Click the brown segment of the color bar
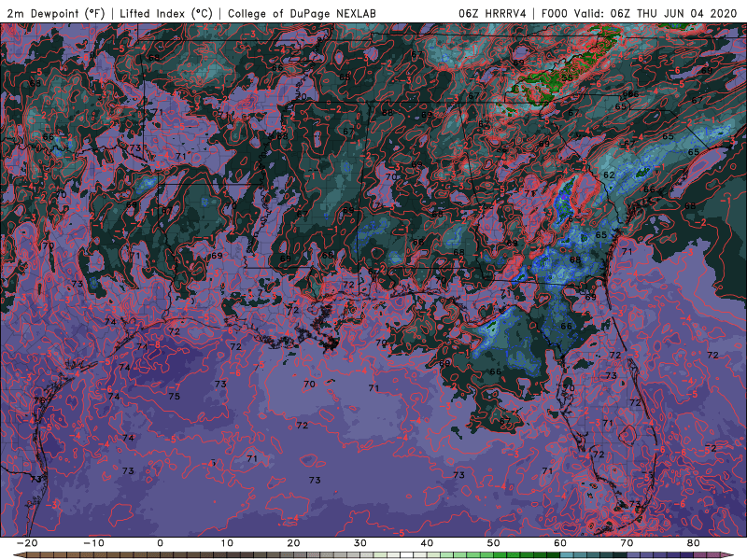Viewport: 747px width, 560px height. pyautogui.click(x=95, y=555)
